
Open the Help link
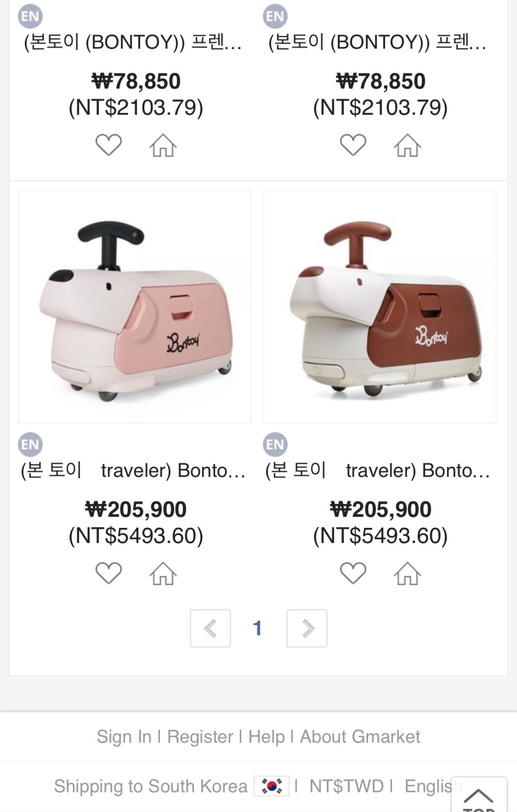tap(266, 737)
